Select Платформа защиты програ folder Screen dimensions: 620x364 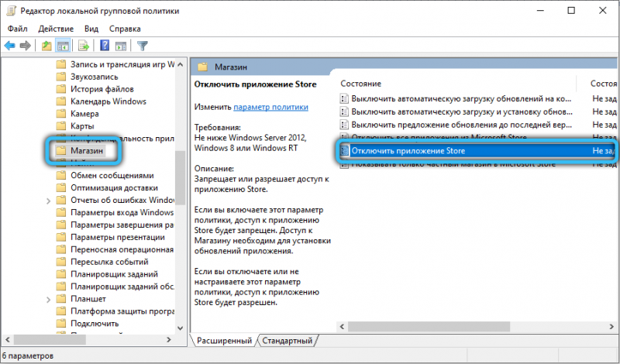[122, 311]
